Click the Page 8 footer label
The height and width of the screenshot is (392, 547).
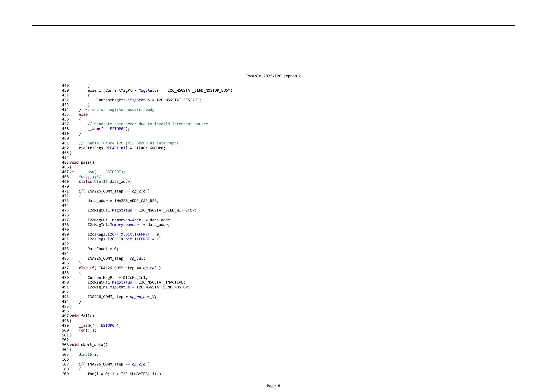(x=273, y=386)
